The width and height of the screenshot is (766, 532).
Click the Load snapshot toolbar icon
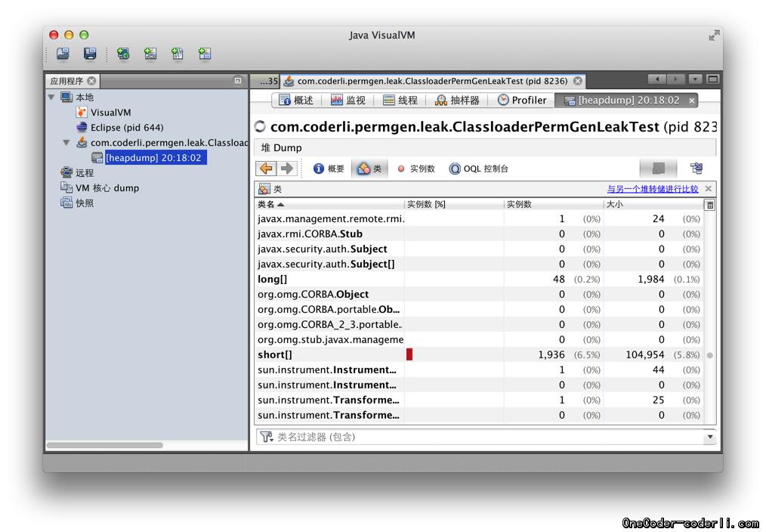click(63, 54)
